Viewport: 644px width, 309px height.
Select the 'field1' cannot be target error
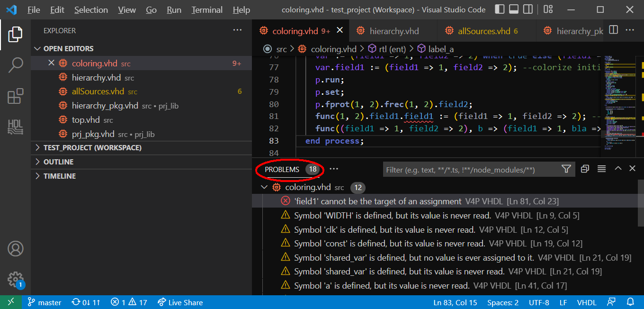(445, 201)
